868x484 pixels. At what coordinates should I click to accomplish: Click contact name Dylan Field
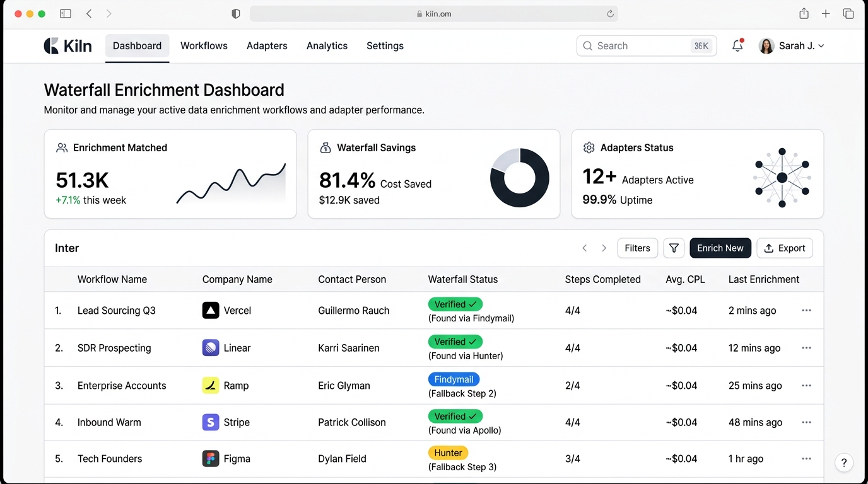(343, 459)
